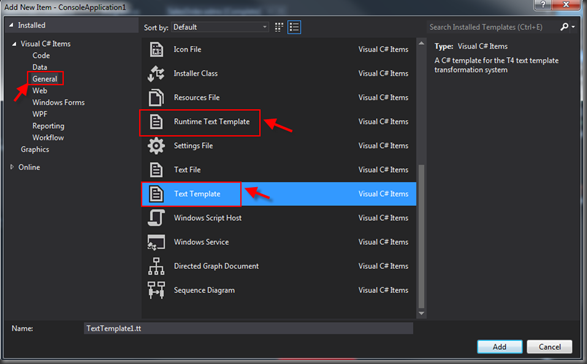The width and height of the screenshot is (587, 364).
Task: Select the Settings File label
Action: pyautogui.click(x=193, y=146)
